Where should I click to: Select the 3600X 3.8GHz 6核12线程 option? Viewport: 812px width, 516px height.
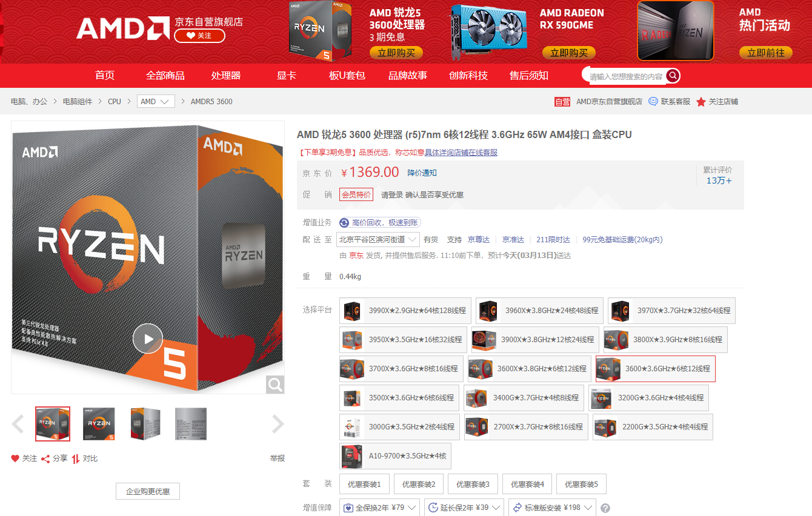tap(530, 369)
